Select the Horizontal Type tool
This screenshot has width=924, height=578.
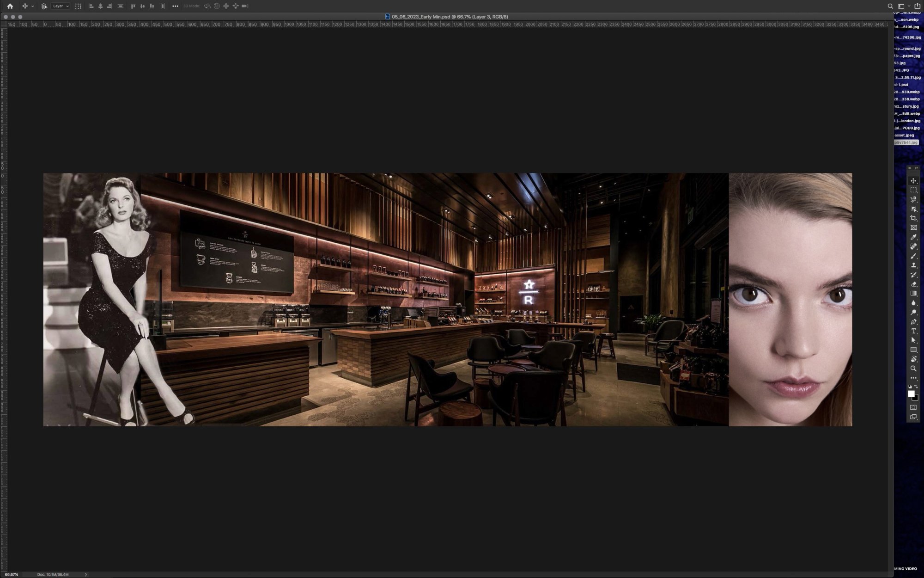point(913,331)
